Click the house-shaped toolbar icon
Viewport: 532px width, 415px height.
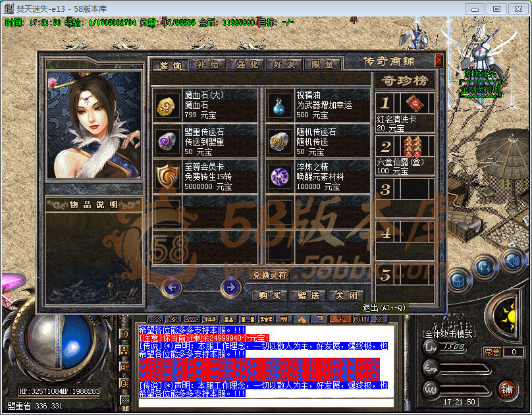[192, 319]
